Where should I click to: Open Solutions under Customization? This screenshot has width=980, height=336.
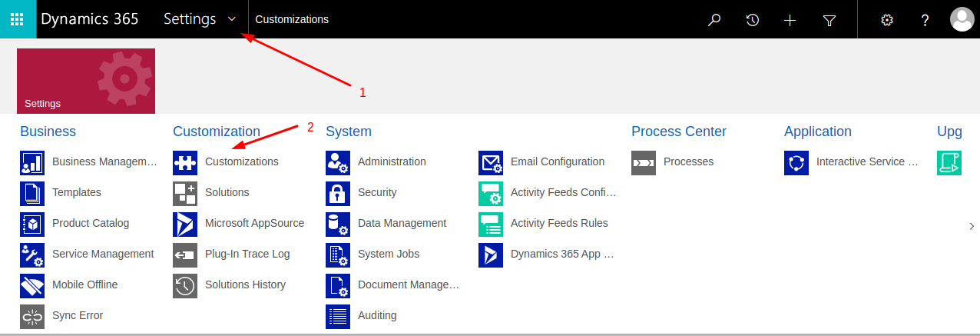point(227,192)
